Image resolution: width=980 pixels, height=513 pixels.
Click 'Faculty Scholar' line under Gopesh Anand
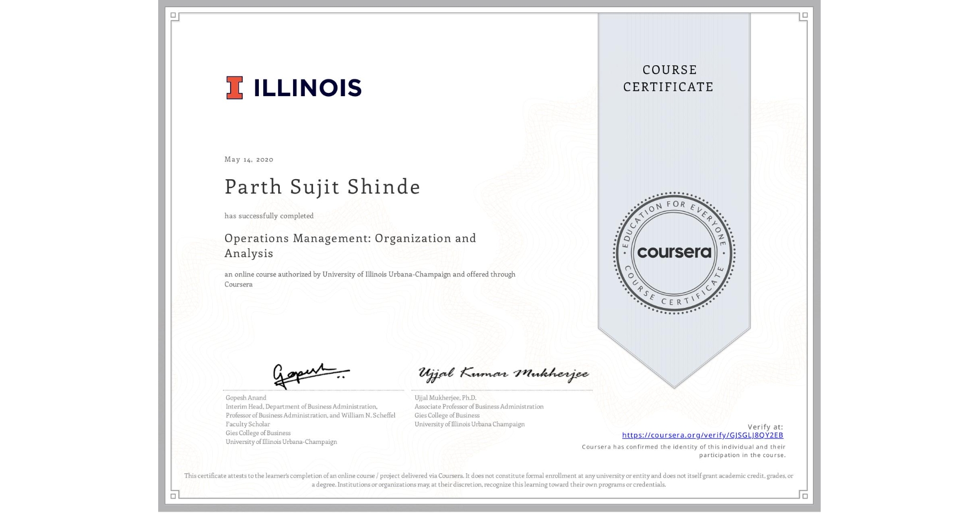coord(248,424)
